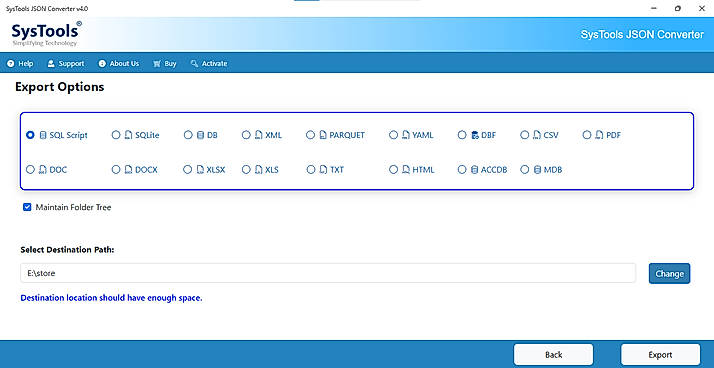Click the Change destination button
714x368 pixels.
click(669, 274)
